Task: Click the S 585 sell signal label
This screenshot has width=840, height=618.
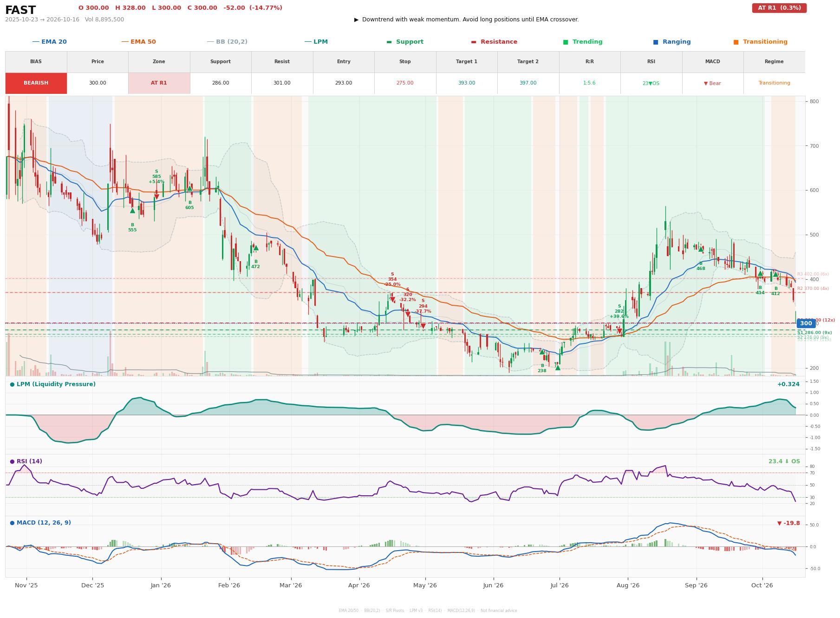Action: click(x=156, y=177)
